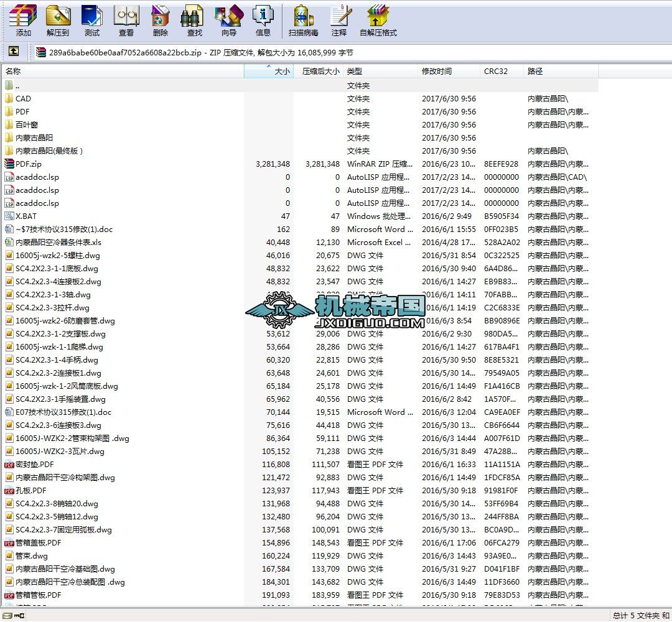Viewport: 672px width, 622px height.
Task: Select 内蒙古晶阳干空冷总装配图 .dwg file
Action: pyautogui.click(x=300, y=582)
